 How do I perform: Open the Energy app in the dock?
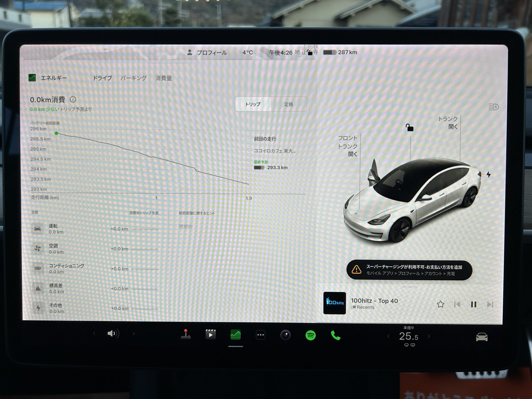tap(236, 335)
